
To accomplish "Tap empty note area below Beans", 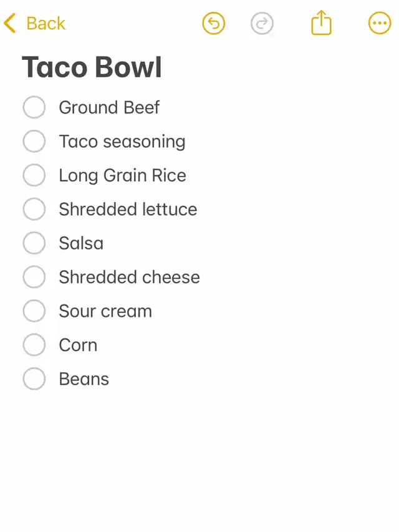I will click(199, 462).
